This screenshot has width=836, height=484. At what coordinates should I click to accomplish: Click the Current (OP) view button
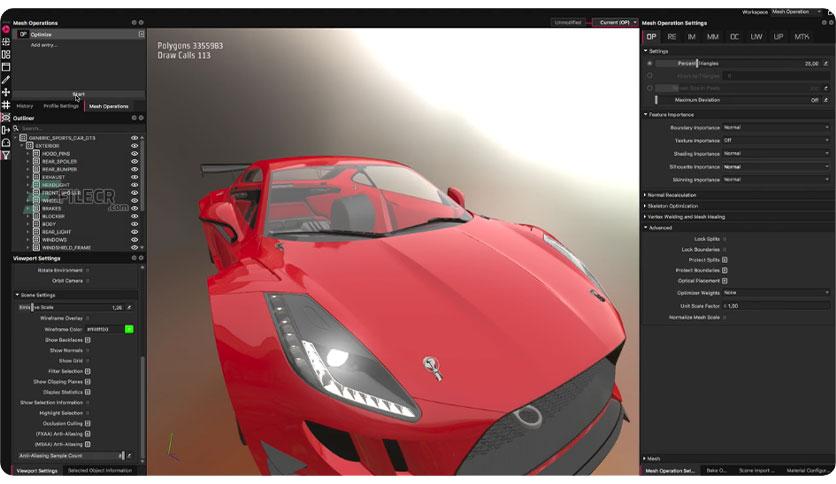[x=615, y=22]
